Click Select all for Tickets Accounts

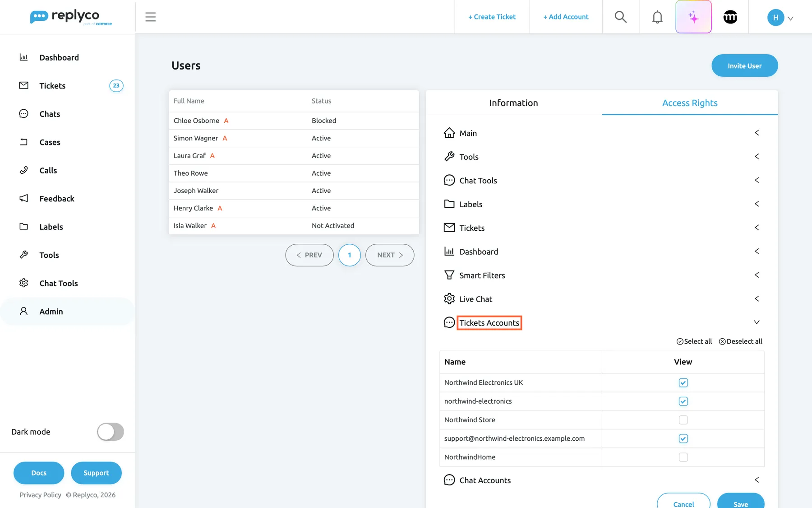click(694, 341)
